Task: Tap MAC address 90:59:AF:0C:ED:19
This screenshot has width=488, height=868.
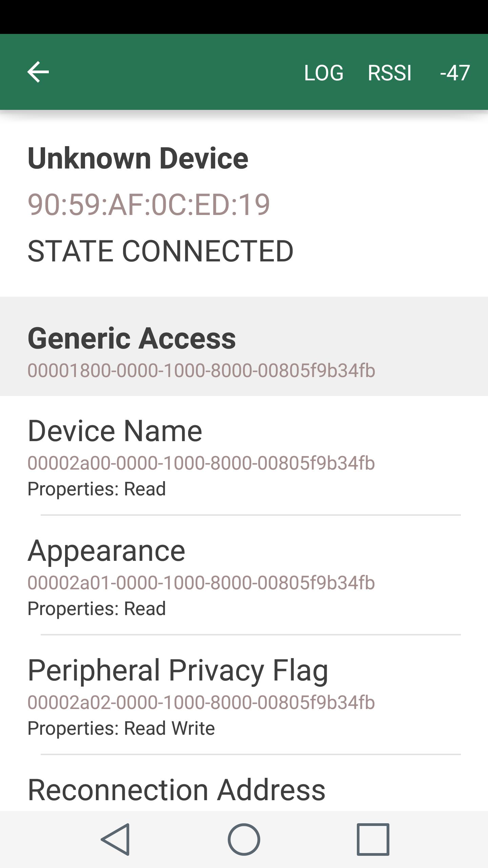Action: [148, 204]
